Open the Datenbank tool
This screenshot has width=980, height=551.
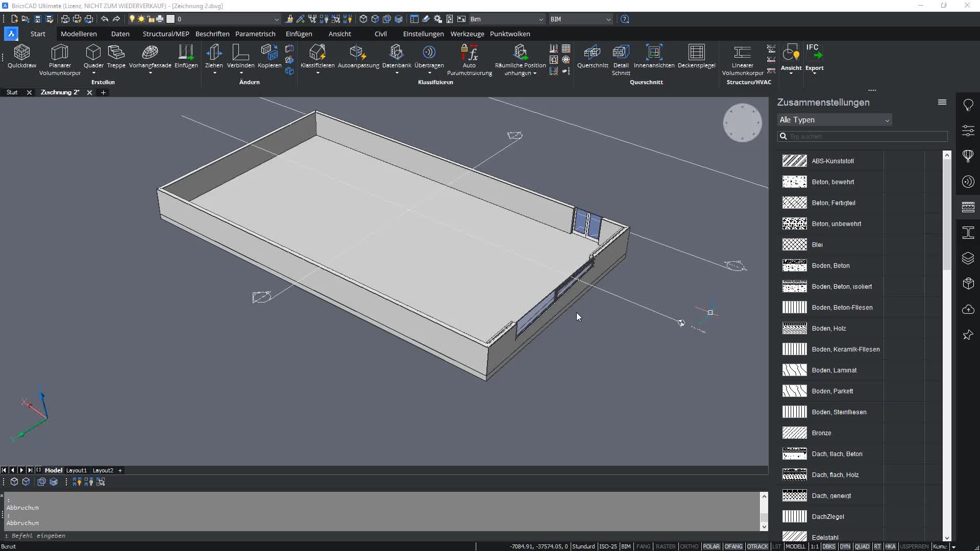397,56
